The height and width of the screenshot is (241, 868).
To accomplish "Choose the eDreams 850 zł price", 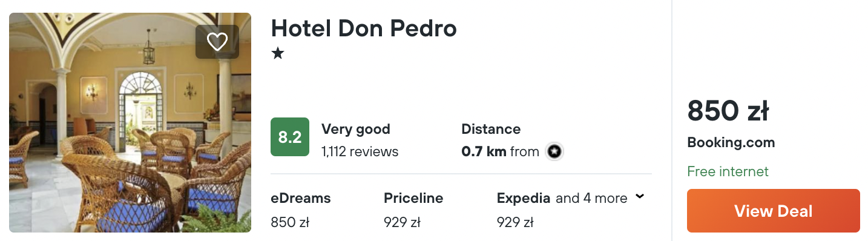I will pyautogui.click(x=290, y=222).
